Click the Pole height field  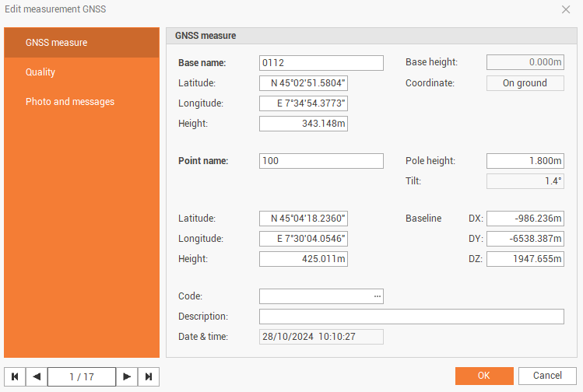[x=525, y=161]
